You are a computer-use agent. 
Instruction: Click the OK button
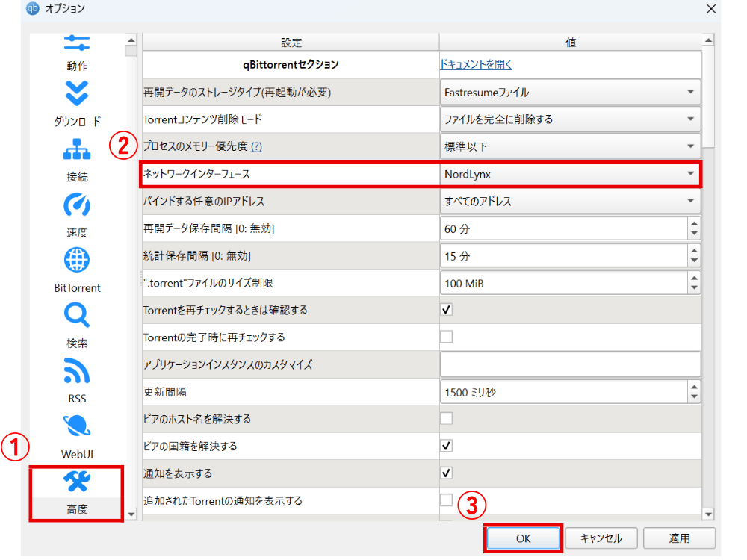click(523, 538)
